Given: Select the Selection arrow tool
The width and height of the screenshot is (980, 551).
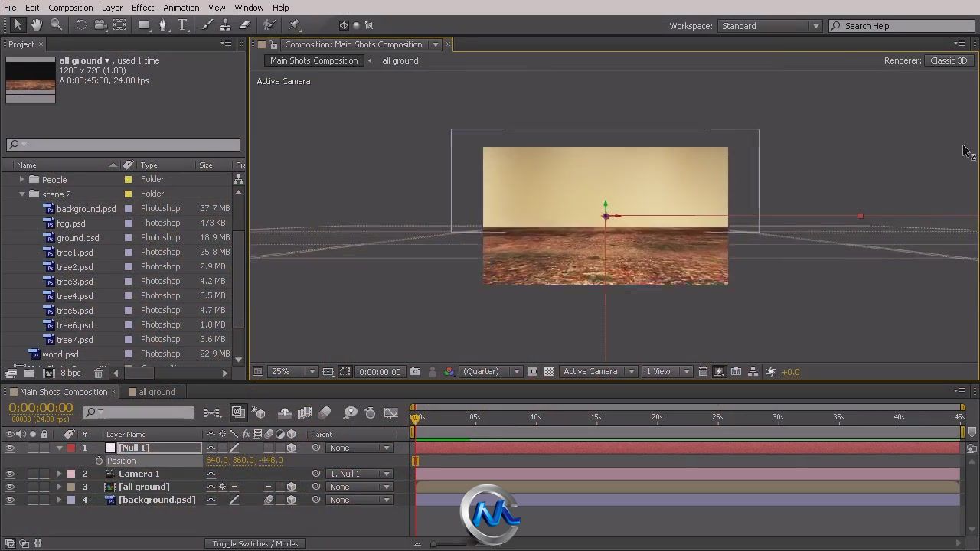Looking at the screenshot, I should coord(18,25).
